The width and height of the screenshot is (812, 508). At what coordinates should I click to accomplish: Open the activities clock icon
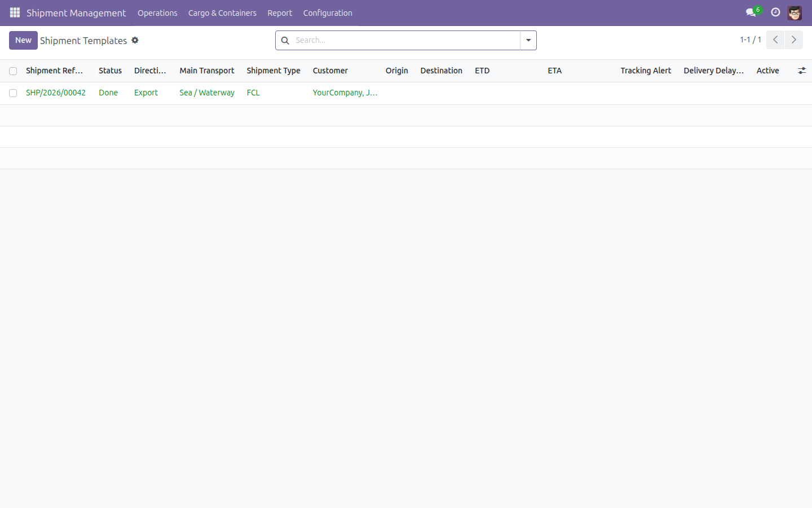point(775,12)
